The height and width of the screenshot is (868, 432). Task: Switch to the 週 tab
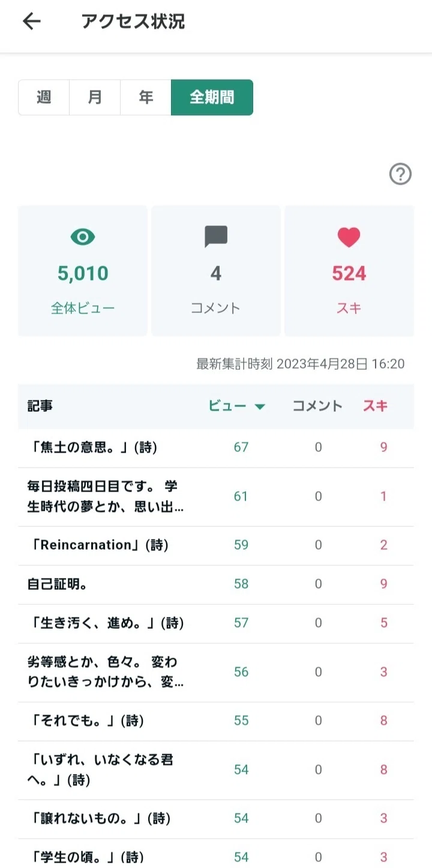coord(44,97)
